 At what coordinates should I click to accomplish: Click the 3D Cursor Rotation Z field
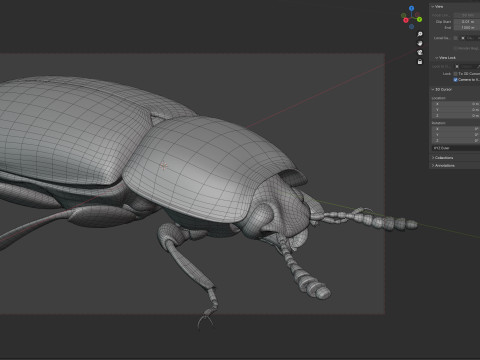click(456, 141)
